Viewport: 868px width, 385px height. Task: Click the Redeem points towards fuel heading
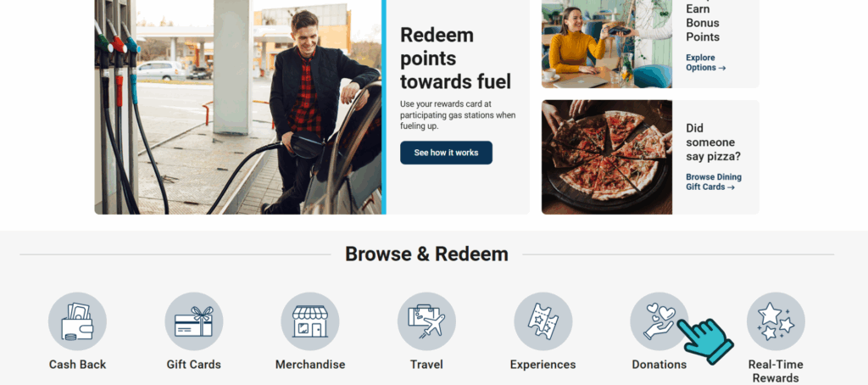455,59
